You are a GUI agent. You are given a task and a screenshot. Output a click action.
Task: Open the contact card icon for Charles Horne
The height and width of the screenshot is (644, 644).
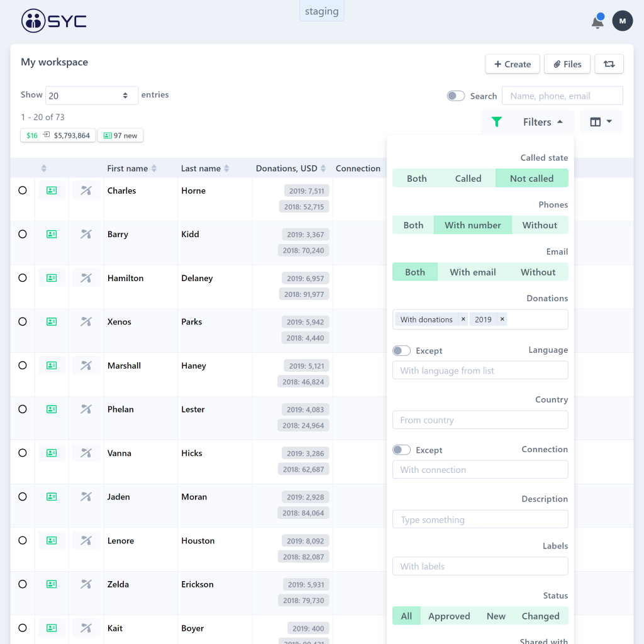[x=52, y=191]
